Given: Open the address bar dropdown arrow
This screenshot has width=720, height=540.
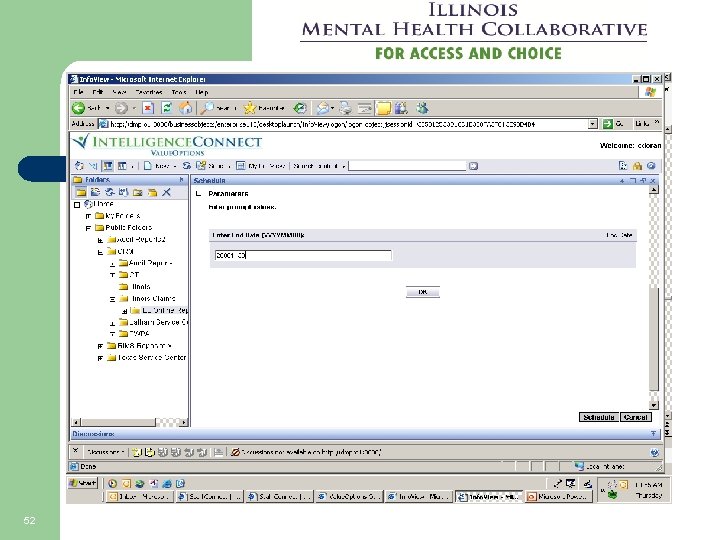Looking at the screenshot, I should tap(593, 124).
